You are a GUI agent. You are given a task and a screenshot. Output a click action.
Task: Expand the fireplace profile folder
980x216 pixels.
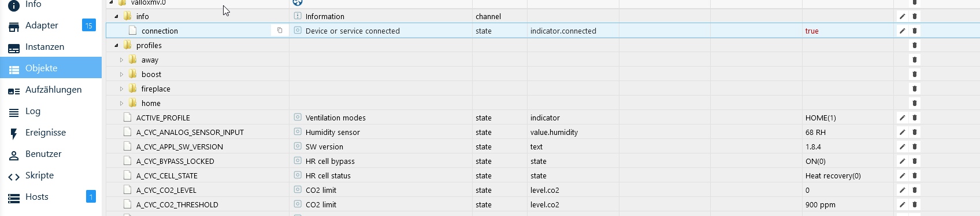coord(121,89)
